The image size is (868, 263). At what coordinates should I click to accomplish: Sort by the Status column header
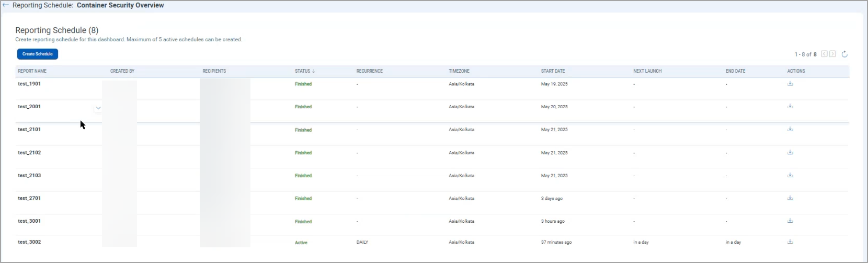[303, 71]
